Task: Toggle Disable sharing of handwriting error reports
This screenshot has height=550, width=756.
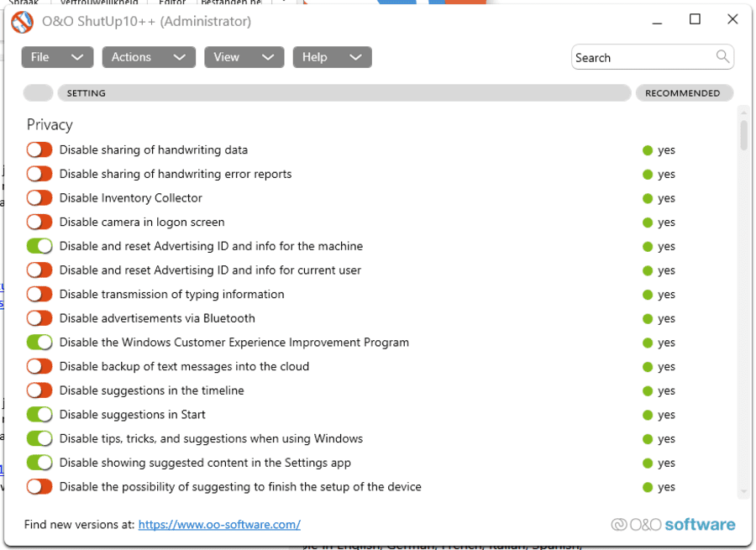Action: coord(39,174)
